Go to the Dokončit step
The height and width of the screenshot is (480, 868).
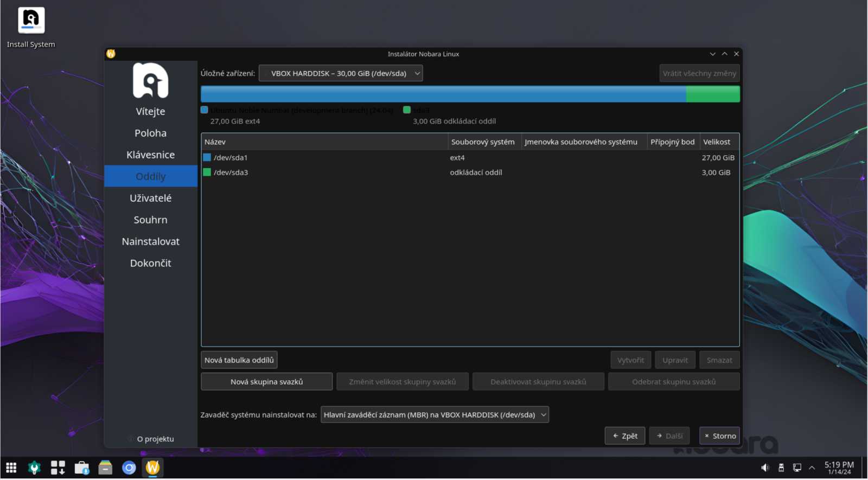click(151, 263)
